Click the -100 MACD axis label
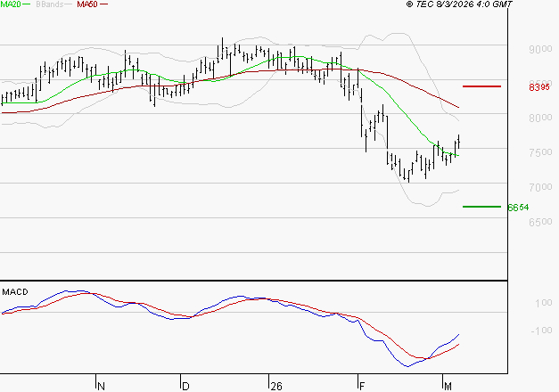 pyautogui.click(x=541, y=331)
